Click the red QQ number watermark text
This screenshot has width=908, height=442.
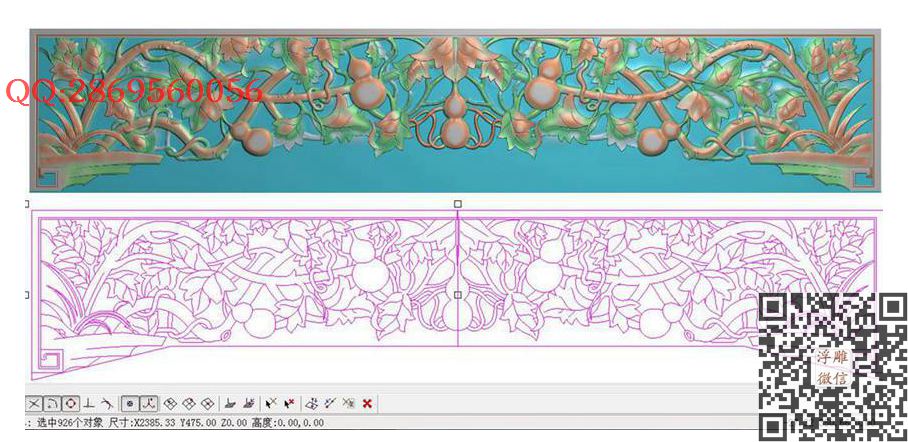coord(135,92)
